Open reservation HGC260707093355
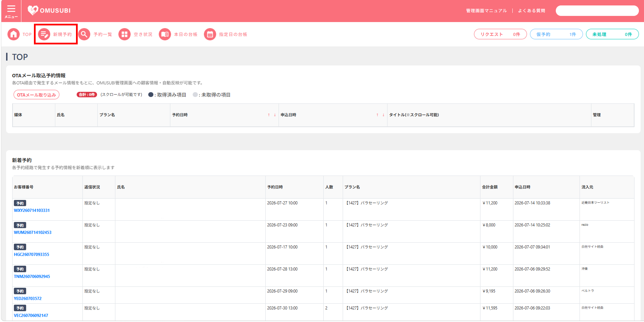This screenshot has height=322, width=644. pos(31,255)
